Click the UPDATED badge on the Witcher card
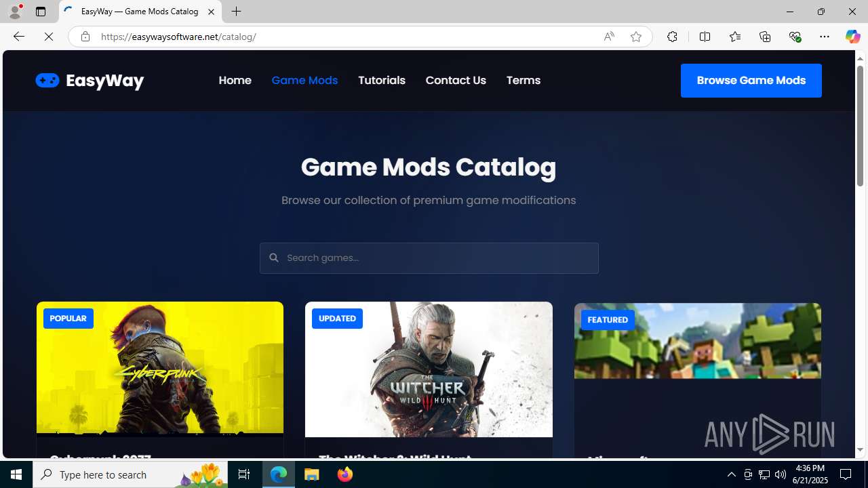The image size is (868, 488). (337, 319)
